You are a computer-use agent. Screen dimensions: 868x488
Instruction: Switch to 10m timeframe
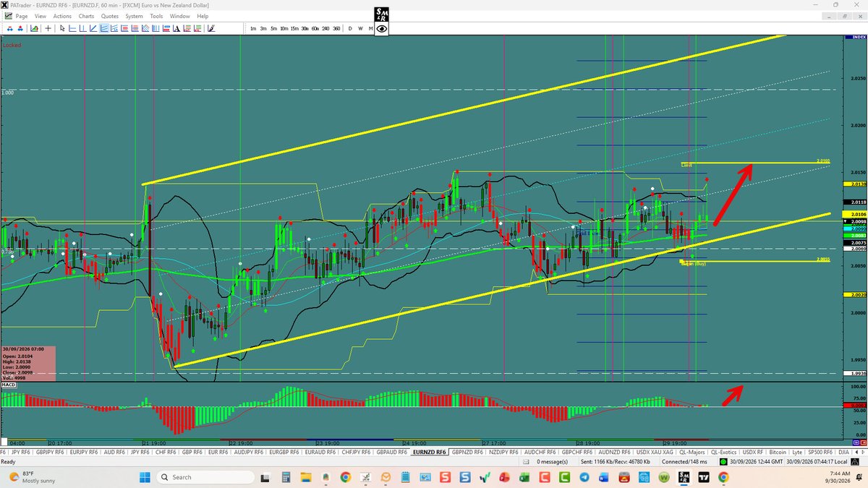[x=284, y=29]
